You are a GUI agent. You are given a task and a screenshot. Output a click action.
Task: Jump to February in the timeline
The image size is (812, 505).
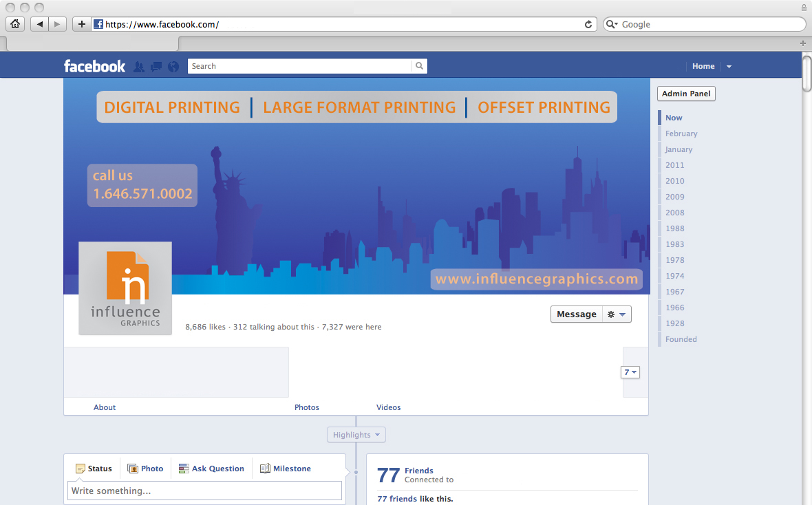coord(681,133)
